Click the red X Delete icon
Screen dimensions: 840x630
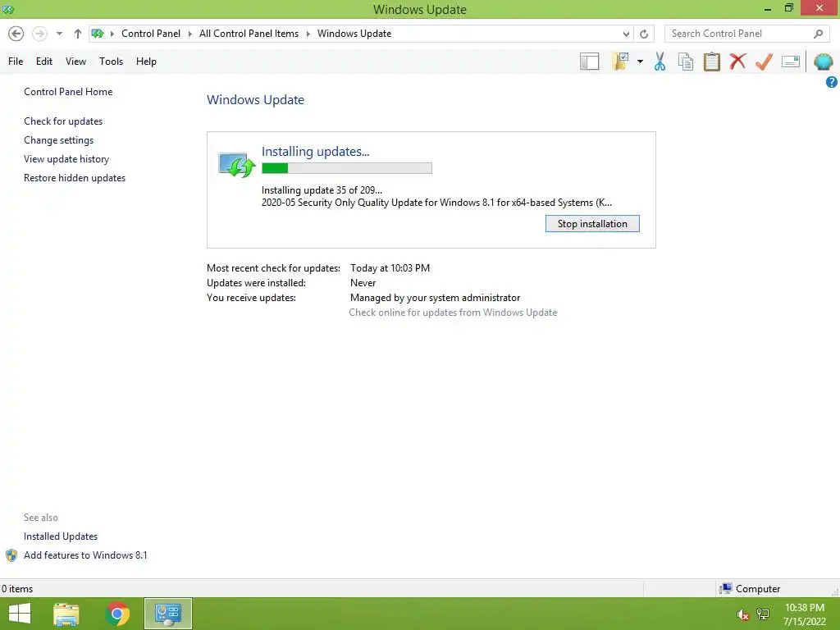coord(737,62)
